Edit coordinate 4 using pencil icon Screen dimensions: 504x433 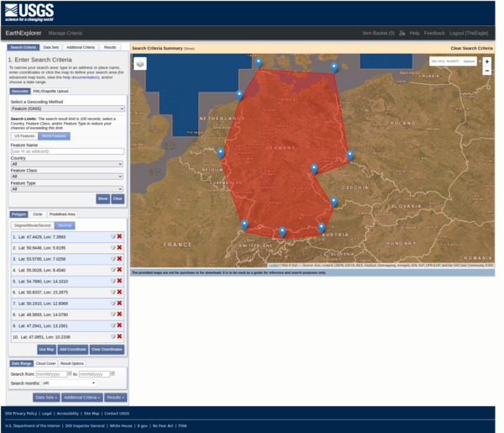[x=113, y=270]
